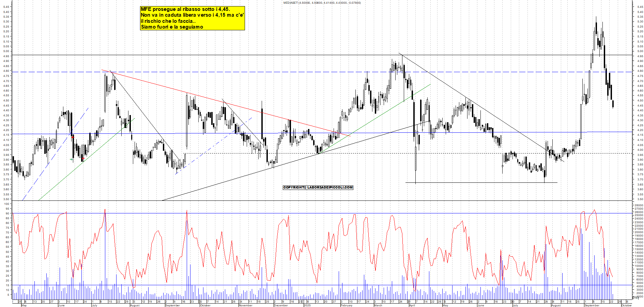The height and width of the screenshot is (307, 644).
Task: Click the MEDIASET price title text
Action: click(x=322, y=3)
